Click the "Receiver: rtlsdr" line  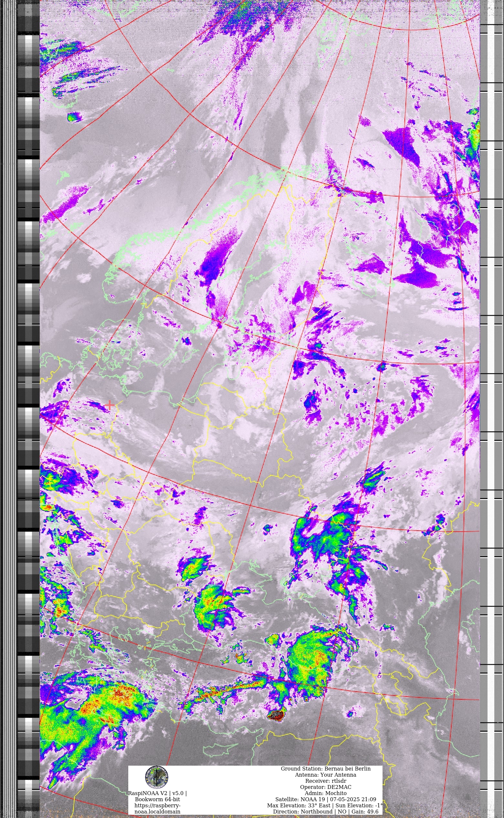(326, 781)
